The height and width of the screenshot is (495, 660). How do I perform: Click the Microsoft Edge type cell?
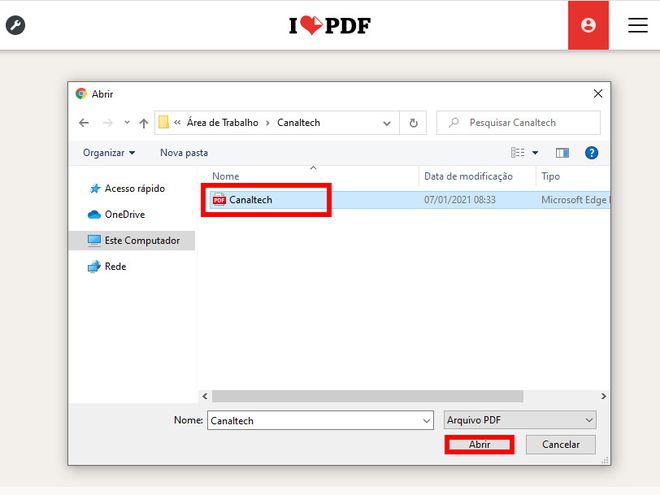click(x=575, y=200)
